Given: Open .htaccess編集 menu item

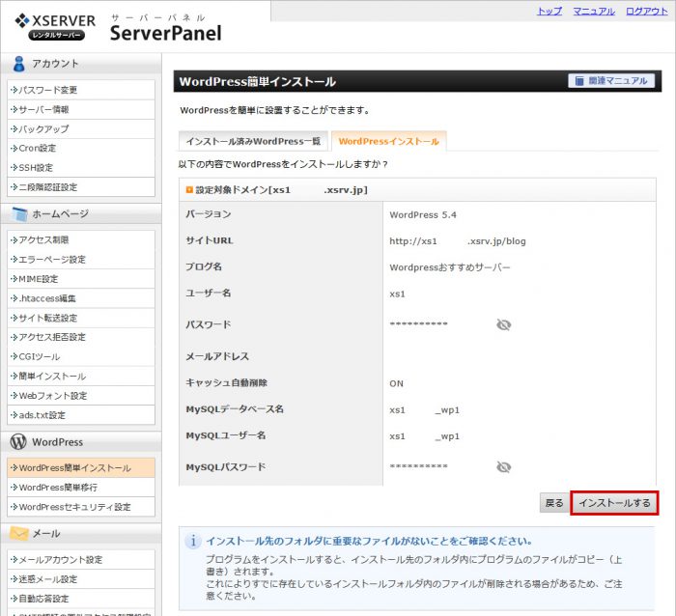Looking at the screenshot, I should 81,298.
